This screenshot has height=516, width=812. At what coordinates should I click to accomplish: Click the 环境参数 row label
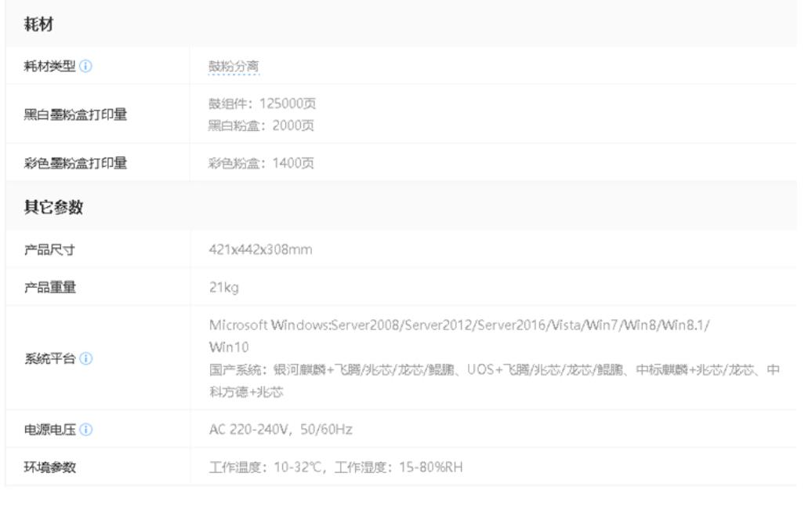coord(50,467)
